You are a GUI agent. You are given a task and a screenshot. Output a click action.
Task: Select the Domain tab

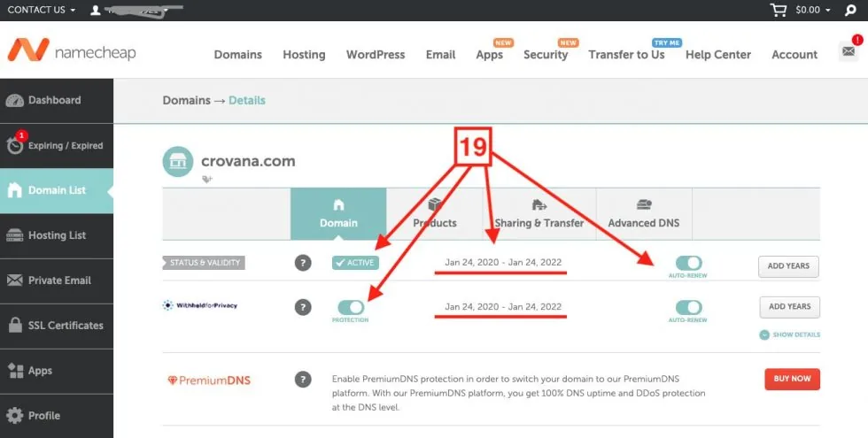click(x=338, y=214)
